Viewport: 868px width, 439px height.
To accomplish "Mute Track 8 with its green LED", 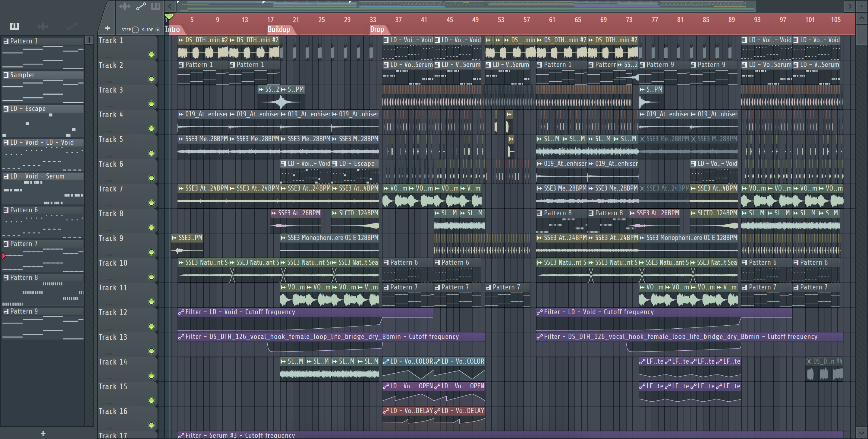I will (151, 227).
